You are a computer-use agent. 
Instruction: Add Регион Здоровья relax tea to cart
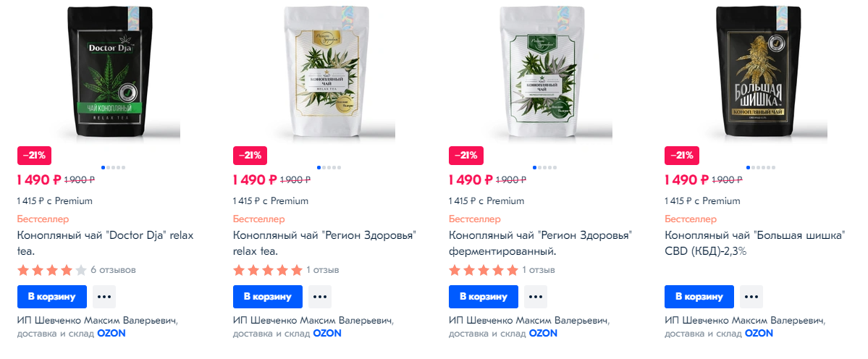click(268, 297)
